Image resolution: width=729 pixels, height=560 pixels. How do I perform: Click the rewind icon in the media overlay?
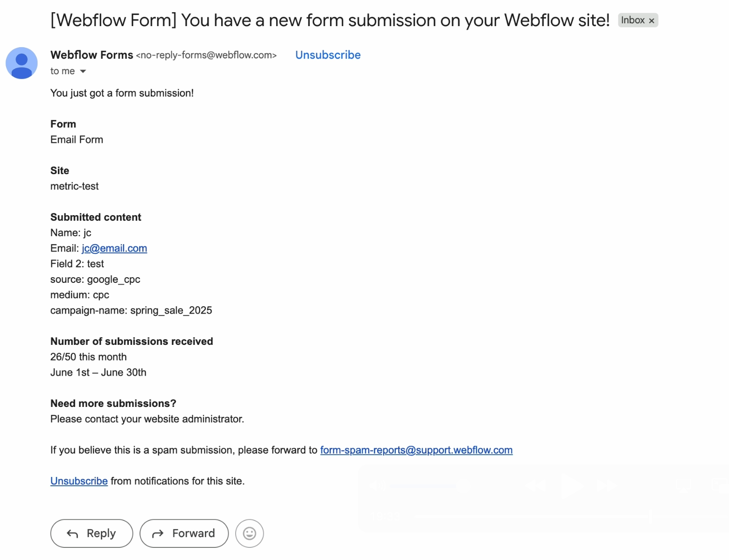click(x=535, y=486)
